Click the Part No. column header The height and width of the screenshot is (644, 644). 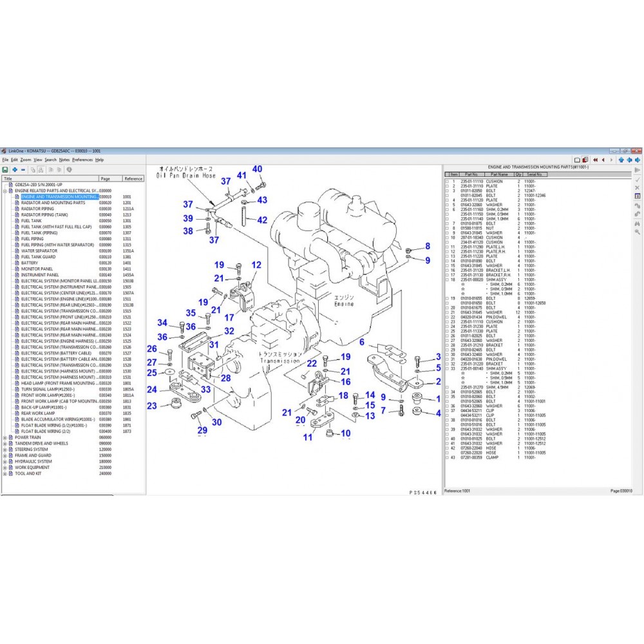click(x=471, y=175)
